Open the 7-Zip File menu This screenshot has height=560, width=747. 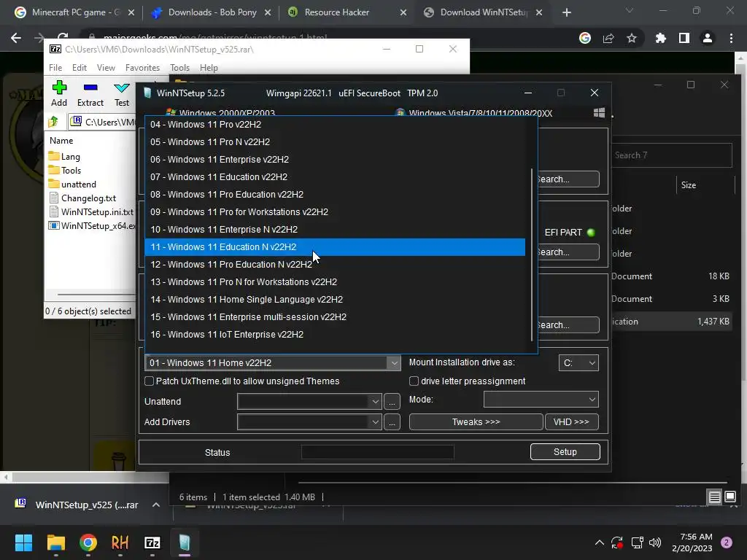pyautogui.click(x=55, y=68)
